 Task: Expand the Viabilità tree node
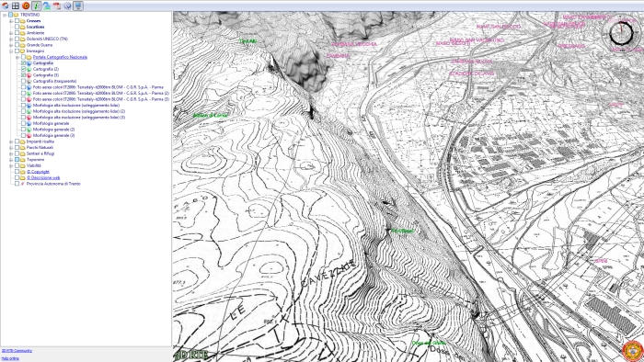click(x=11, y=165)
